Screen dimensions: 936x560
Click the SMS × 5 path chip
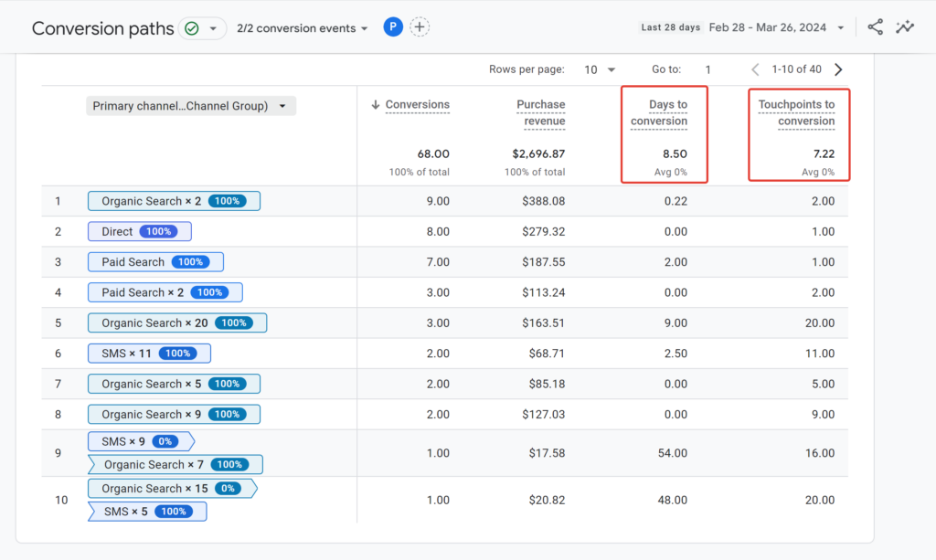(147, 512)
